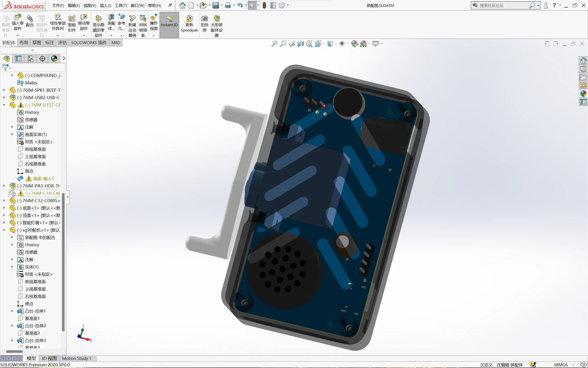Click Options gear button

tap(282, 5)
